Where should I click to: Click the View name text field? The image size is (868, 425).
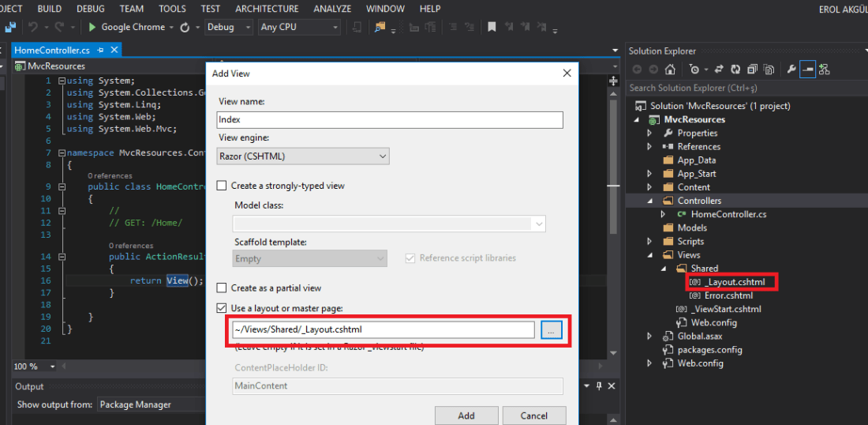tap(390, 120)
